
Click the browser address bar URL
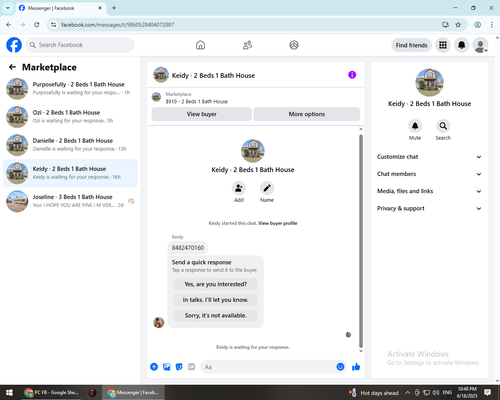[118, 25]
